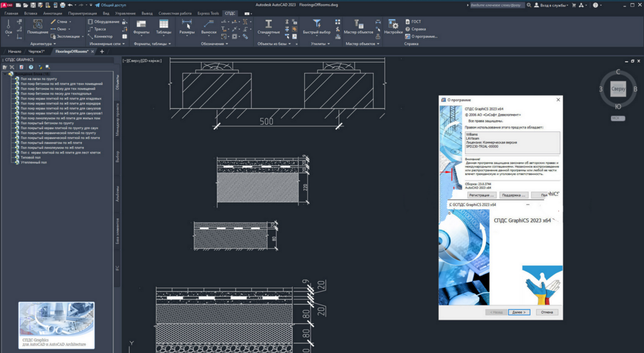Switch to the Менеджер проекта side tab
The image size is (644, 353).
(117, 119)
